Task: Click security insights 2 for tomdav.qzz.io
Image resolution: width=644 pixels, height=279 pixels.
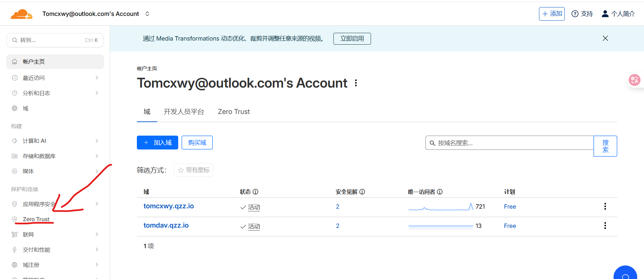Action: [x=338, y=226]
